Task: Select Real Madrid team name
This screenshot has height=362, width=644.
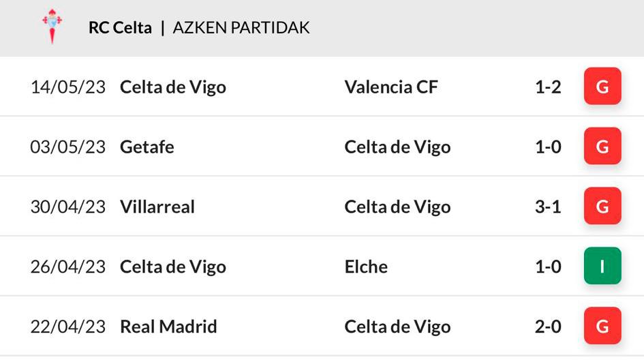Action: (x=168, y=327)
